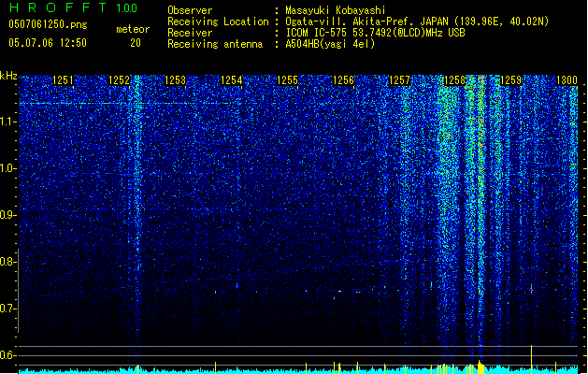This screenshot has width=588, height=374.
Task: Click the 1253 time marker
Action: (175, 80)
